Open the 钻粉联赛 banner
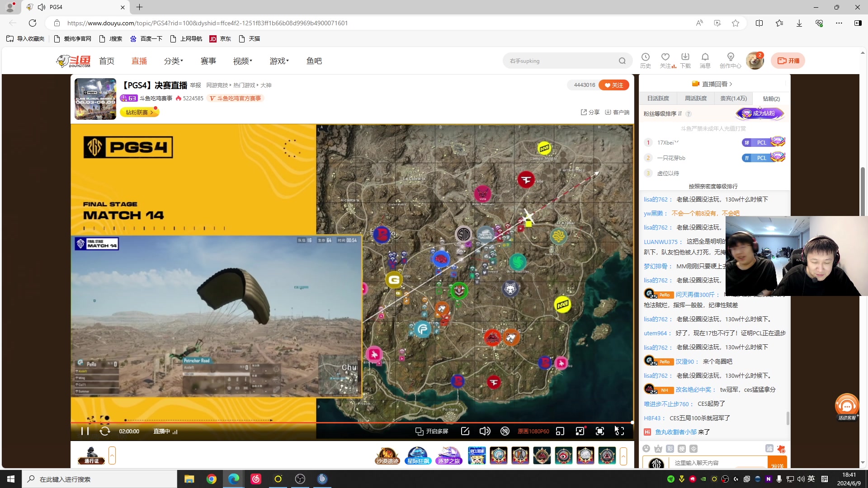This screenshot has height=488, width=868. point(139,112)
